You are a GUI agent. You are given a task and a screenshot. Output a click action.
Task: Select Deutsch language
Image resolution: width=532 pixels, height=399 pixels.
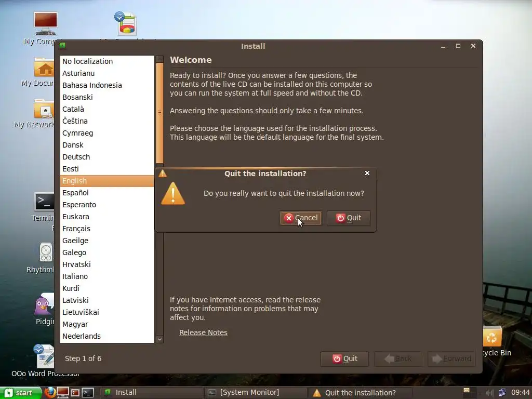[107, 157]
